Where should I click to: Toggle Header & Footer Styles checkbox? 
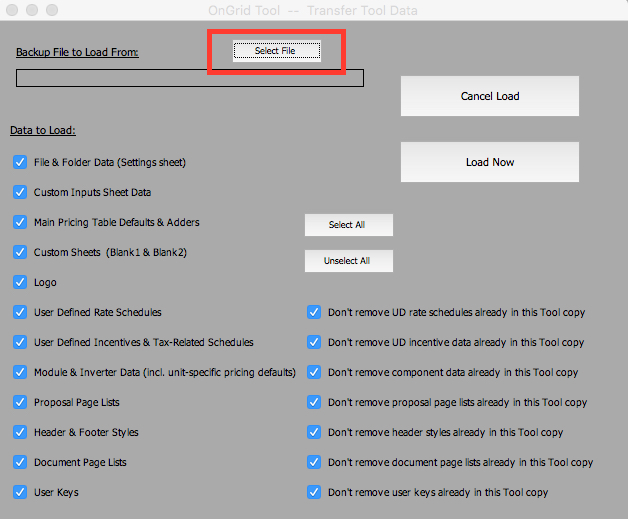click(20, 432)
